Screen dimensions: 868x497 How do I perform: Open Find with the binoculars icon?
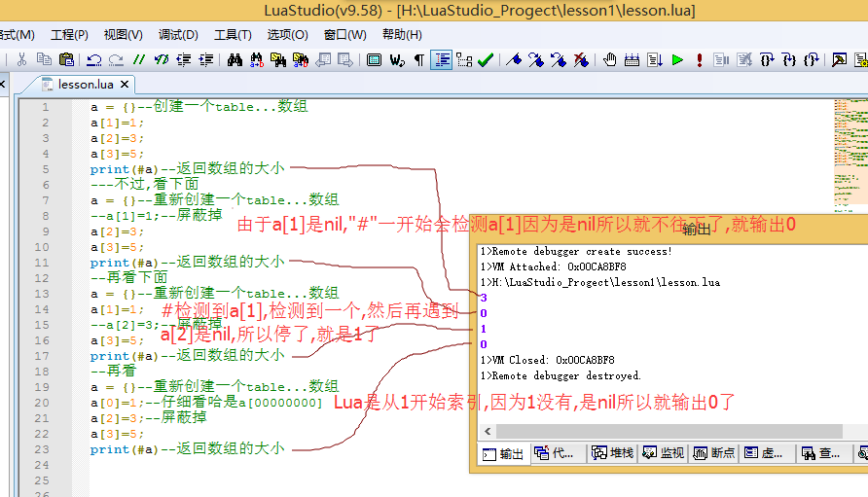(235, 59)
